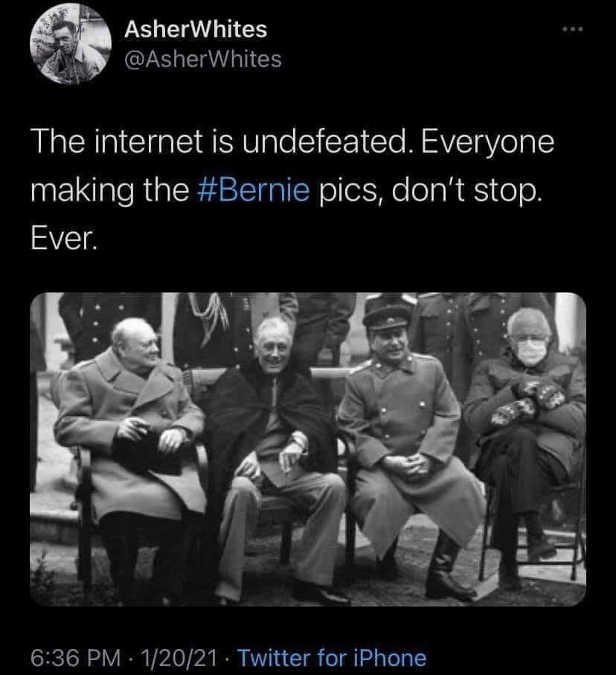Click the patterned mittens in the photo
This screenshot has width=616, height=675.
527,402
